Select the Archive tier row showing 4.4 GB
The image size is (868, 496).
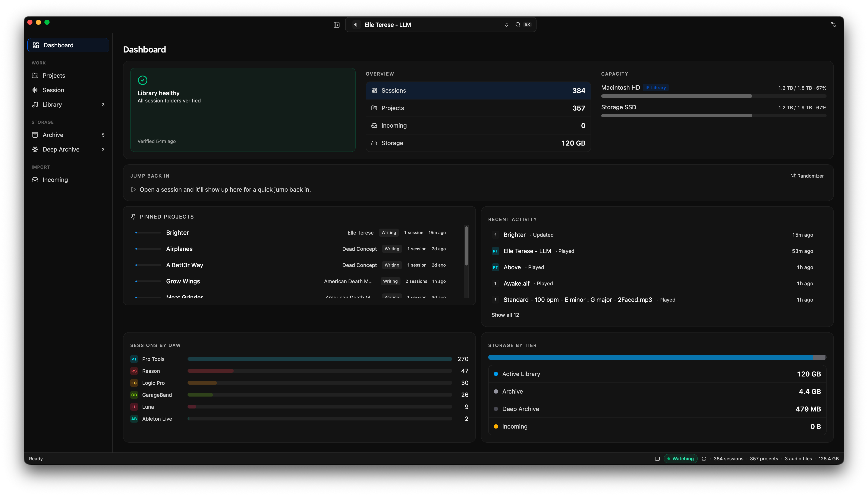pos(657,391)
